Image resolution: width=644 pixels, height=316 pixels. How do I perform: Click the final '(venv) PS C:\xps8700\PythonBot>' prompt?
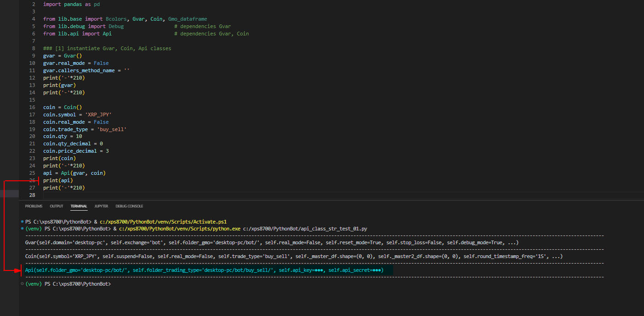(x=68, y=284)
